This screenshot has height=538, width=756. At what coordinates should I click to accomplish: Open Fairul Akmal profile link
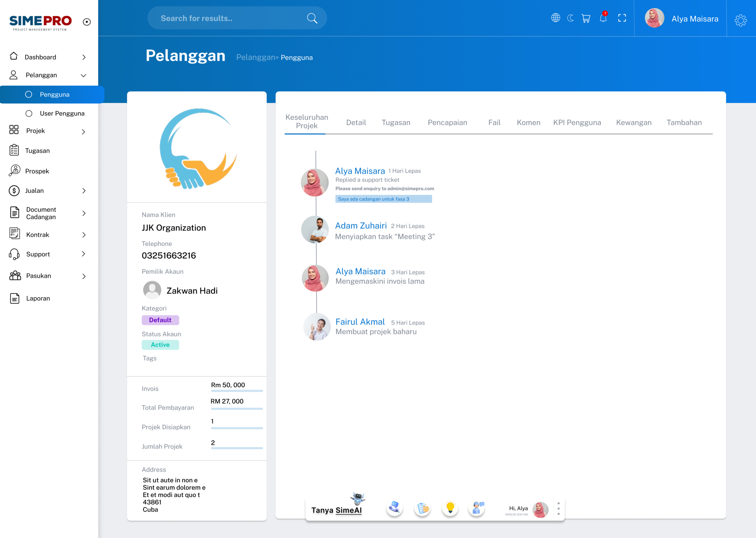coord(360,322)
